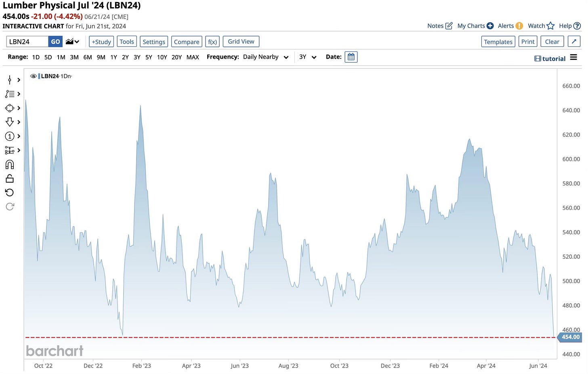The image size is (588, 374).
Task: Click the Compare button
Action: click(187, 42)
